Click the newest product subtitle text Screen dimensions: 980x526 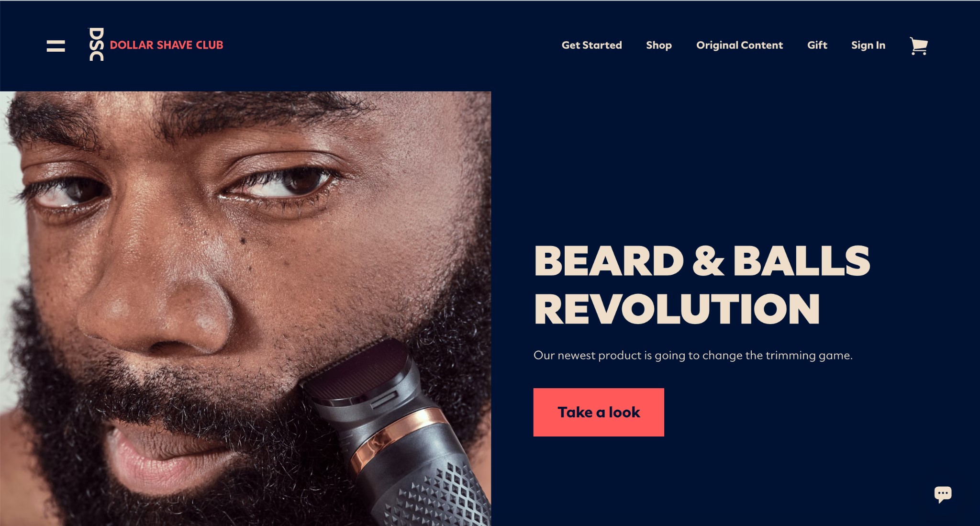(693, 355)
